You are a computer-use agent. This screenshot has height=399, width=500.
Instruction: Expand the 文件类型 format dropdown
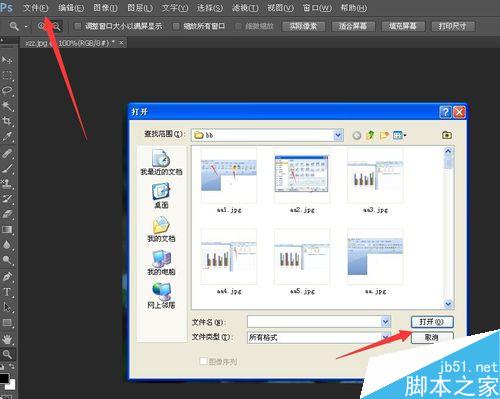[386, 337]
